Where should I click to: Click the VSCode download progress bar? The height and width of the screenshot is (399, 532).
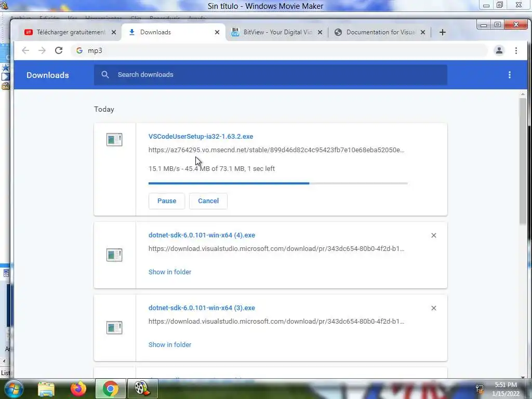point(278,183)
